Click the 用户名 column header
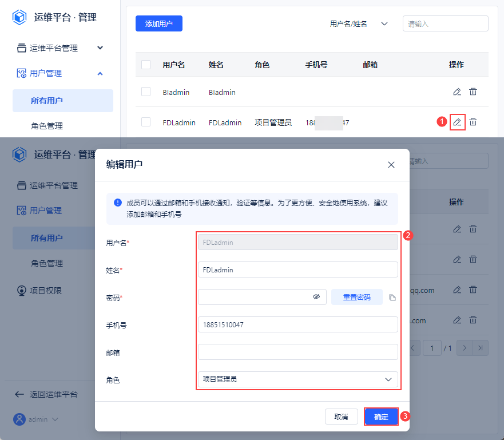This screenshot has height=440, width=504. [173, 65]
